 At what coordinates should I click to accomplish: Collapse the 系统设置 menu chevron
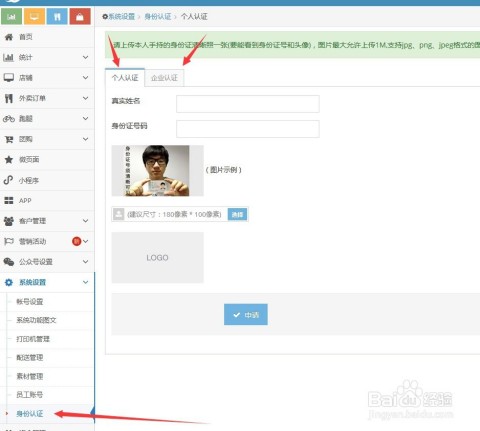coord(86,282)
